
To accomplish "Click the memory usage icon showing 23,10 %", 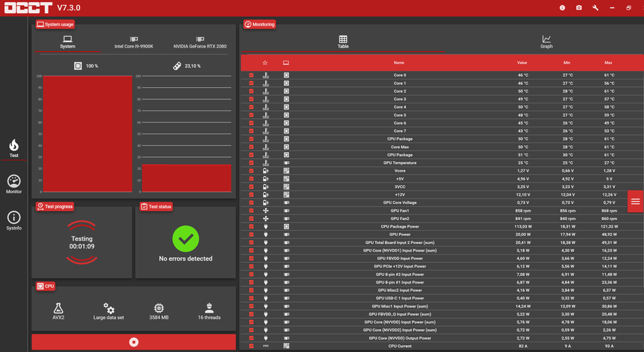I will (x=177, y=66).
